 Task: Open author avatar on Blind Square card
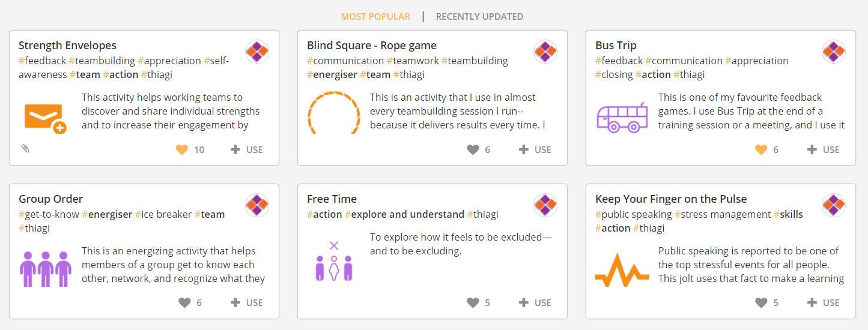tap(545, 52)
